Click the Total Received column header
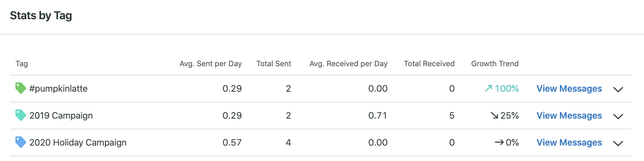The width and height of the screenshot is (644, 161). pos(429,64)
